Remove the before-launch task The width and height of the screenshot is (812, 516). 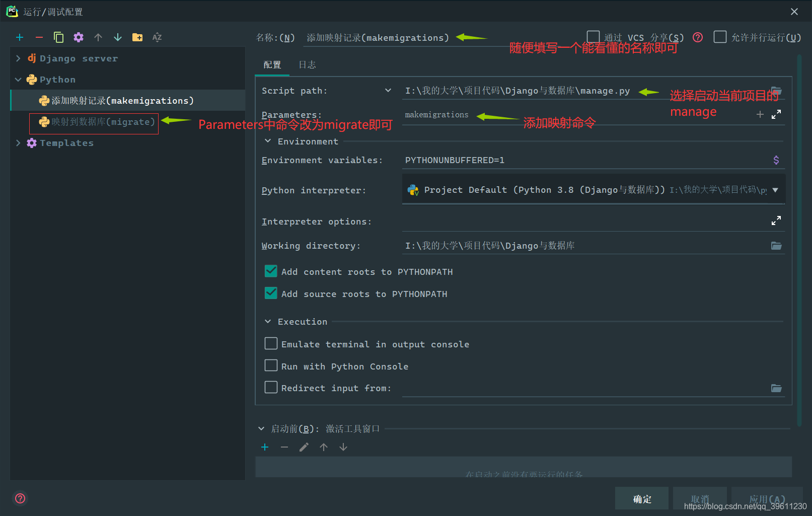(284, 447)
